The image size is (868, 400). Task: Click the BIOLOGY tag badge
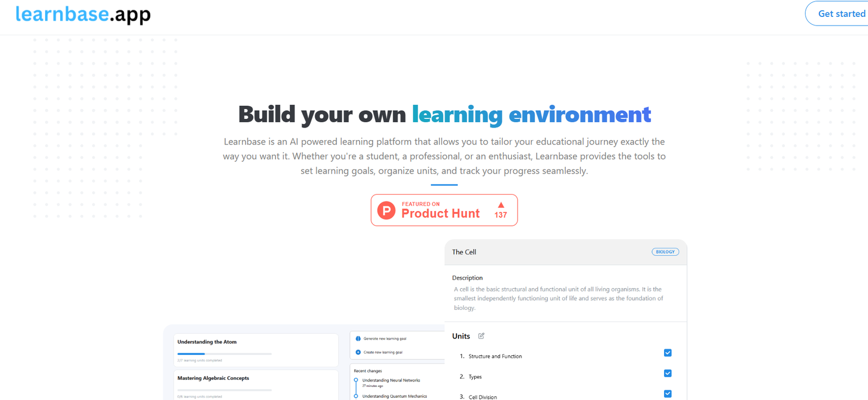[665, 252]
